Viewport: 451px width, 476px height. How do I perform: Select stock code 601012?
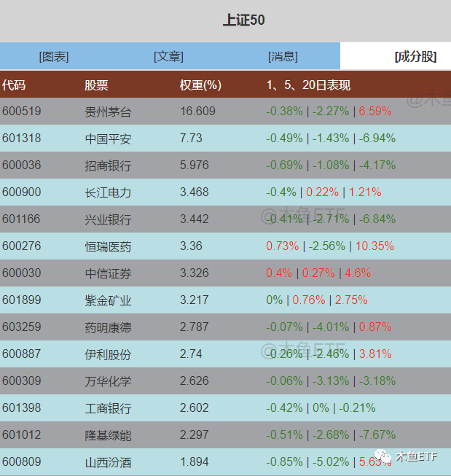click(22, 435)
